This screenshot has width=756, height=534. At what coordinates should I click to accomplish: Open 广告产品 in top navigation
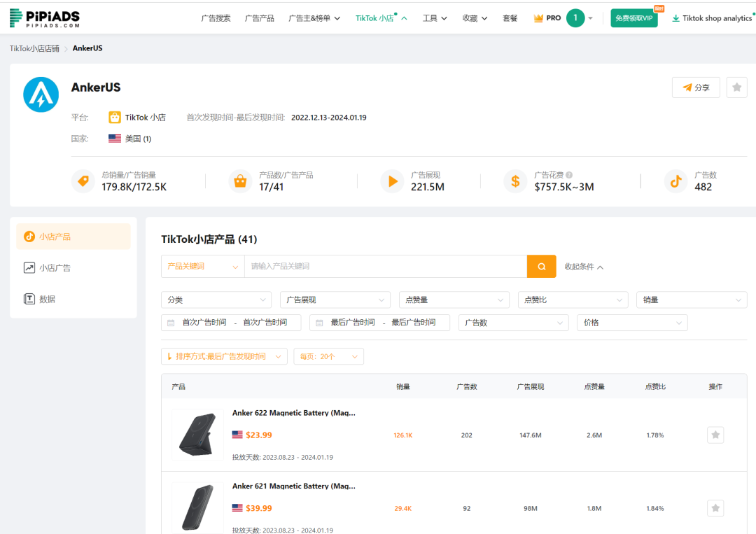coord(260,18)
